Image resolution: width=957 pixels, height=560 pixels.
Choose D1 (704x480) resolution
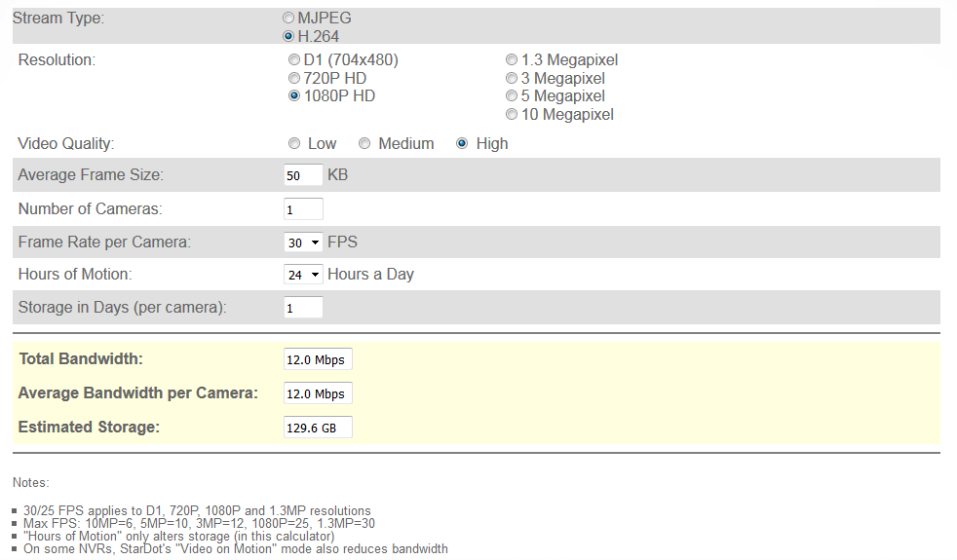pyautogui.click(x=294, y=60)
